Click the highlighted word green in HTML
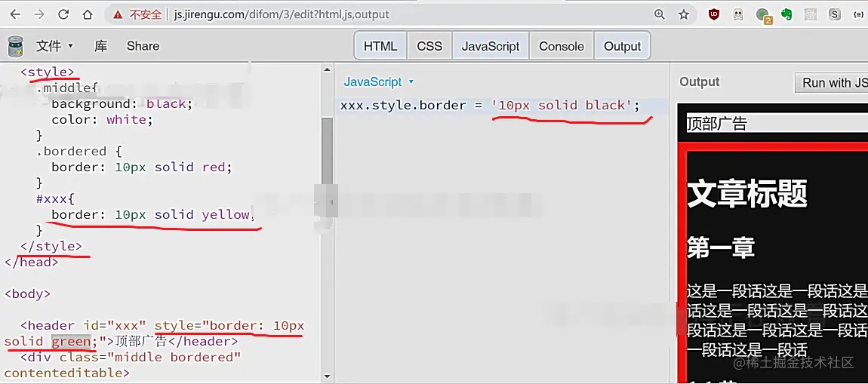868x384 pixels. click(71, 342)
